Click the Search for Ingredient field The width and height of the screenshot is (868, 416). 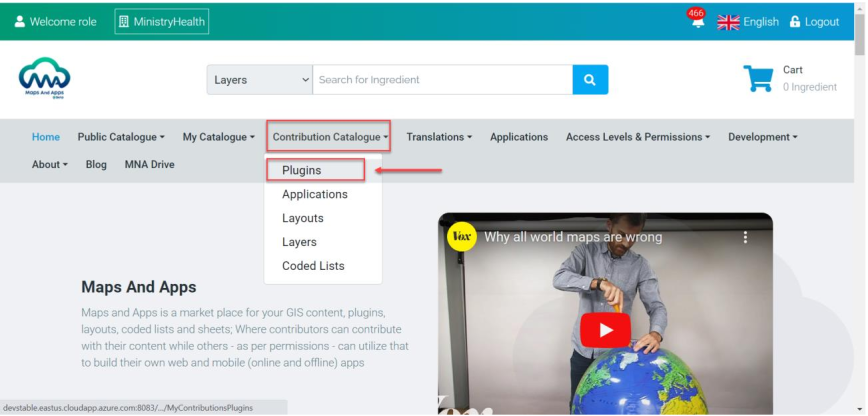[443, 80]
